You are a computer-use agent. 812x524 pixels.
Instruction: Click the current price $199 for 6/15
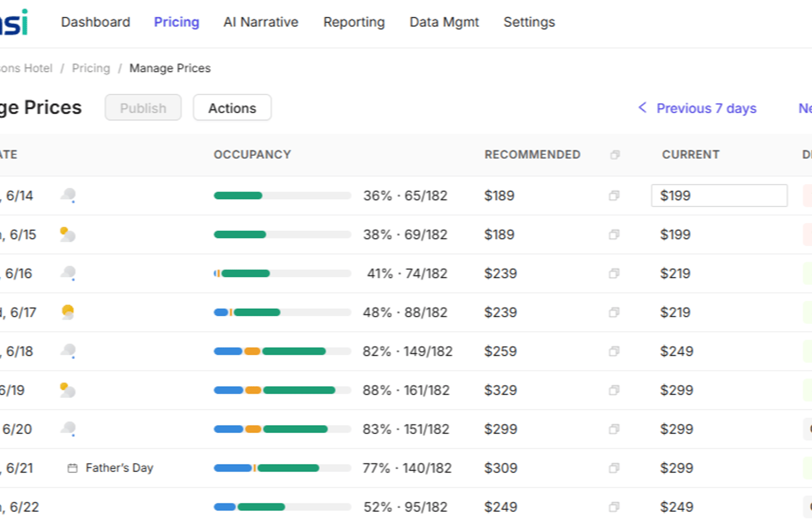[x=675, y=235]
